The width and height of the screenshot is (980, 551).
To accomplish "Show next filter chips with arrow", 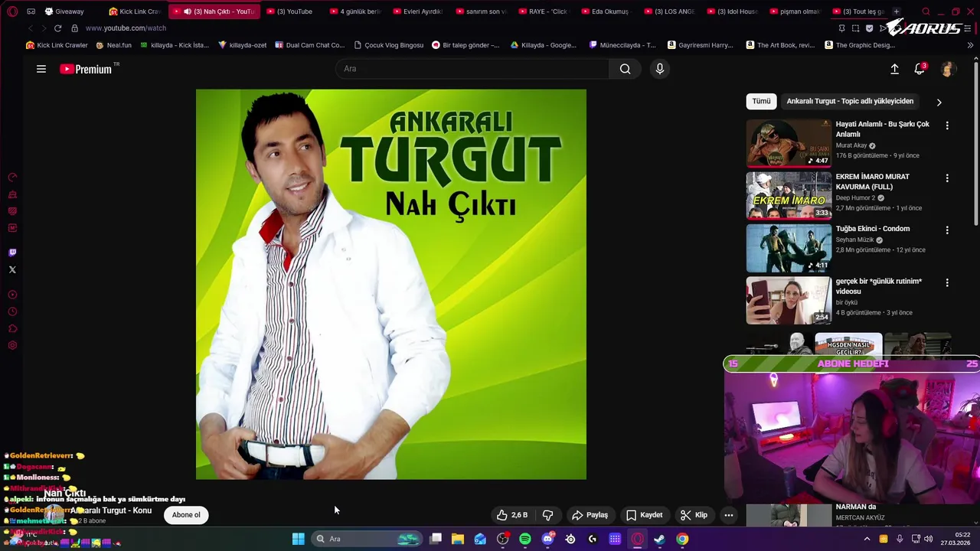I will [939, 102].
